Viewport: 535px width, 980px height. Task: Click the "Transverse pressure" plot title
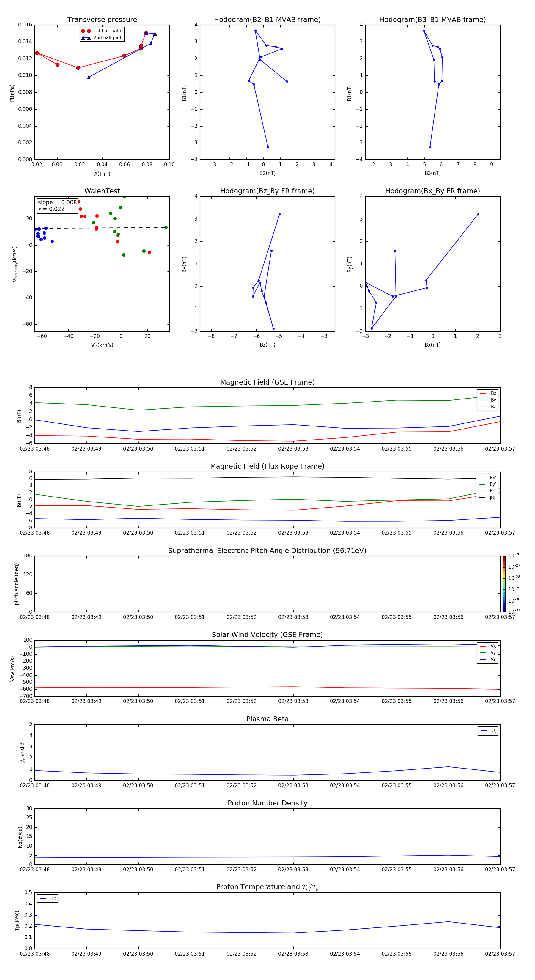coord(102,20)
